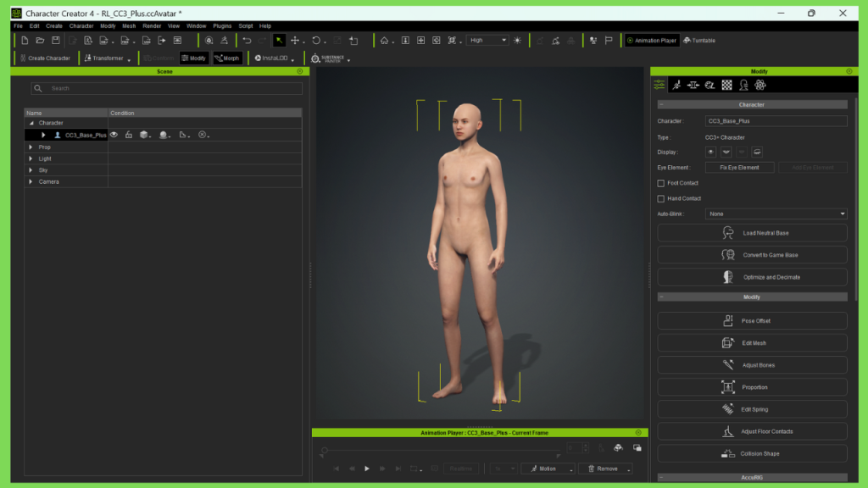Click the Home camera view icon
Viewport: 868px width, 488px height.
pos(384,41)
